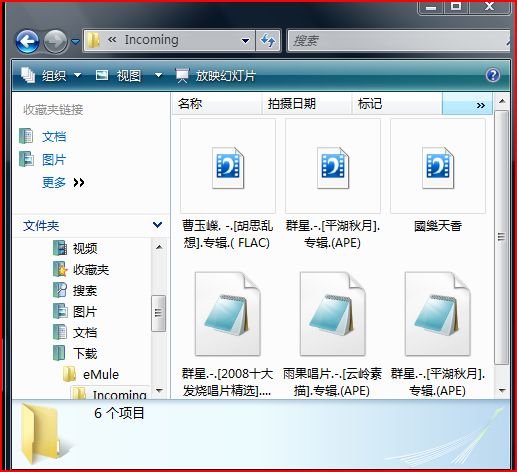This screenshot has height=472, width=517.
Task: Show more columns via » chevron
Action: point(480,105)
